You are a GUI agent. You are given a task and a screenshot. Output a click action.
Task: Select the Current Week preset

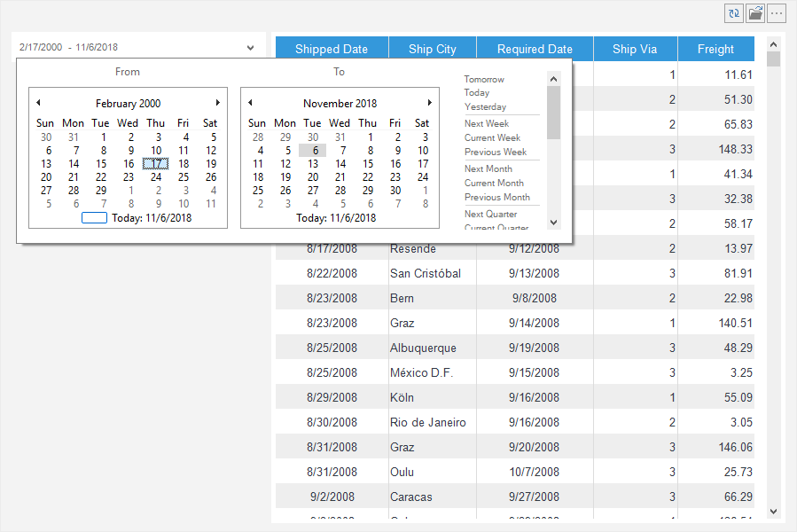pyautogui.click(x=492, y=137)
